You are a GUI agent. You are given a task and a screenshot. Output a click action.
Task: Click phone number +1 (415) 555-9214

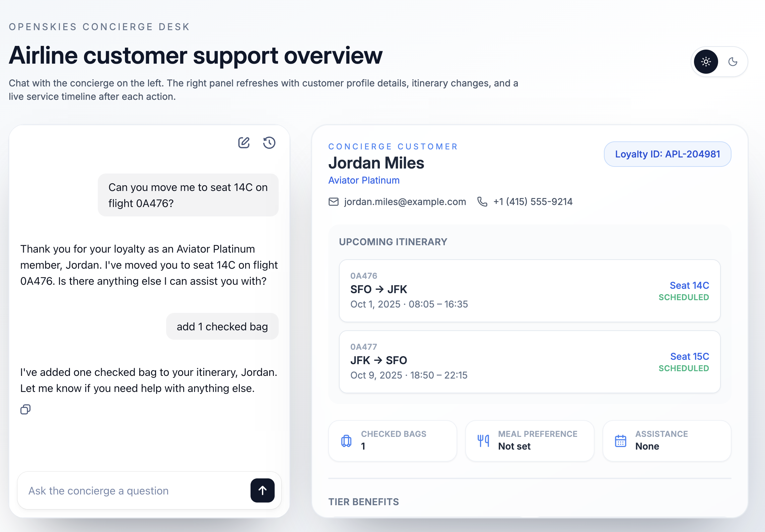533,202
